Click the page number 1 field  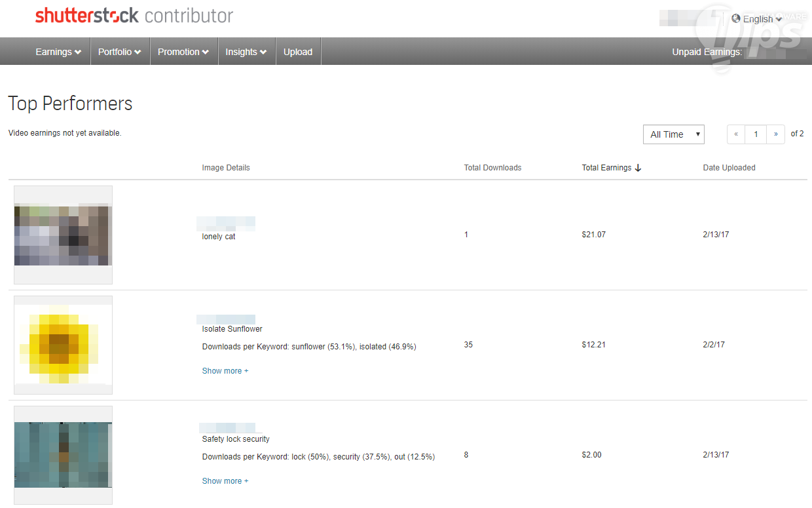point(756,134)
